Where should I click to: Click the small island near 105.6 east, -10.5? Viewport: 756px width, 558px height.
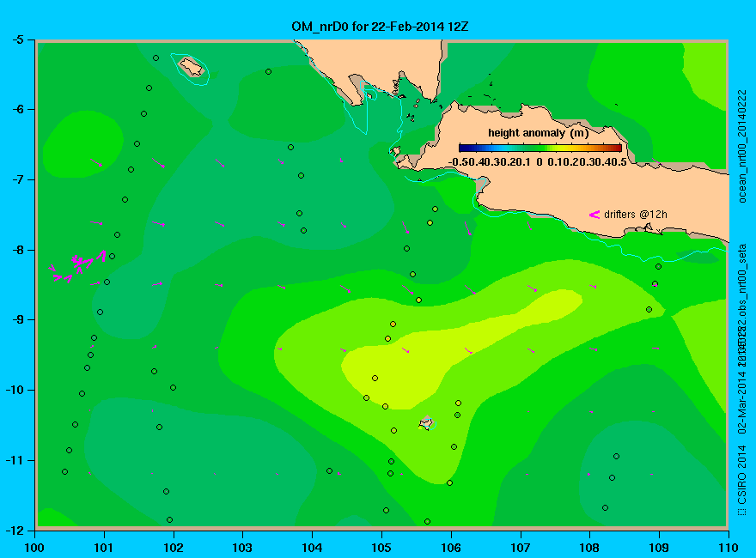(426, 423)
